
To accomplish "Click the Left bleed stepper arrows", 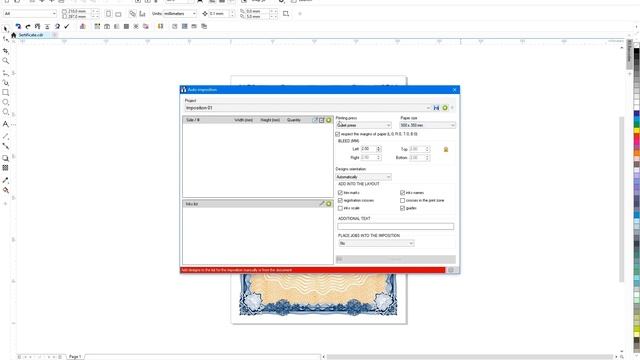I will click(379, 149).
